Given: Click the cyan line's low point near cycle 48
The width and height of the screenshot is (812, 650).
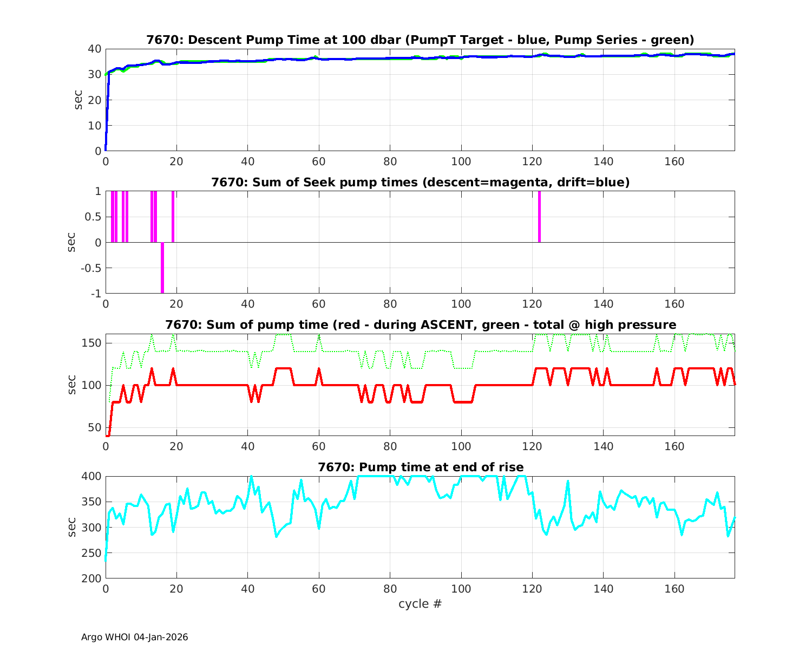Looking at the screenshot, I should tap(276, 536).
